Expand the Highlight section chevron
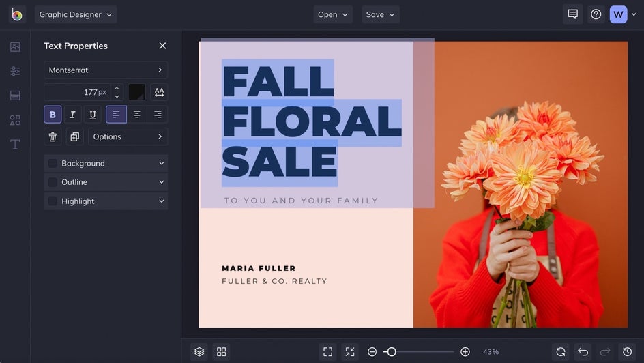Image resolution: width=644 pixels, height=363 pixels. pos(162,201)
